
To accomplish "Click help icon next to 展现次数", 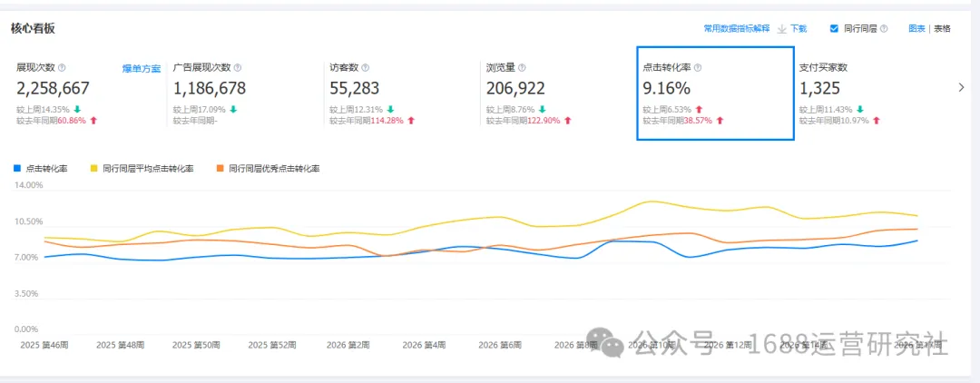I will pos(62,67).
